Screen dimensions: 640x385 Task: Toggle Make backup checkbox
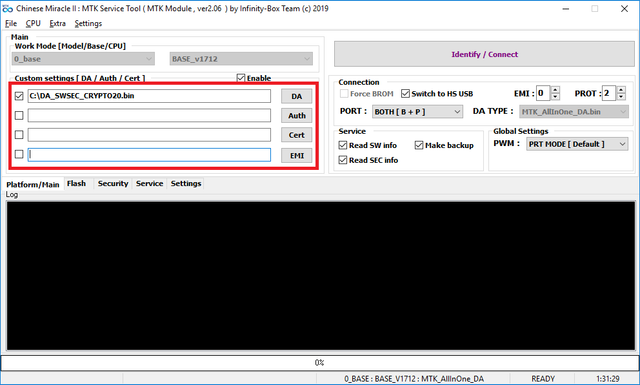[419, 145]
